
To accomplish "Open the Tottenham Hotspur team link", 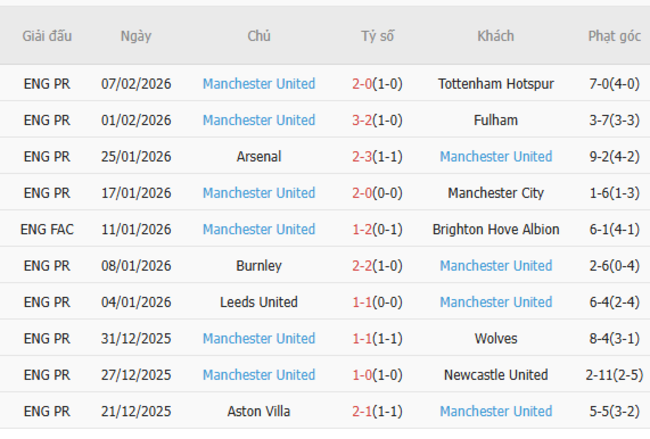I will pyautogui.click(x=496, y=84).
